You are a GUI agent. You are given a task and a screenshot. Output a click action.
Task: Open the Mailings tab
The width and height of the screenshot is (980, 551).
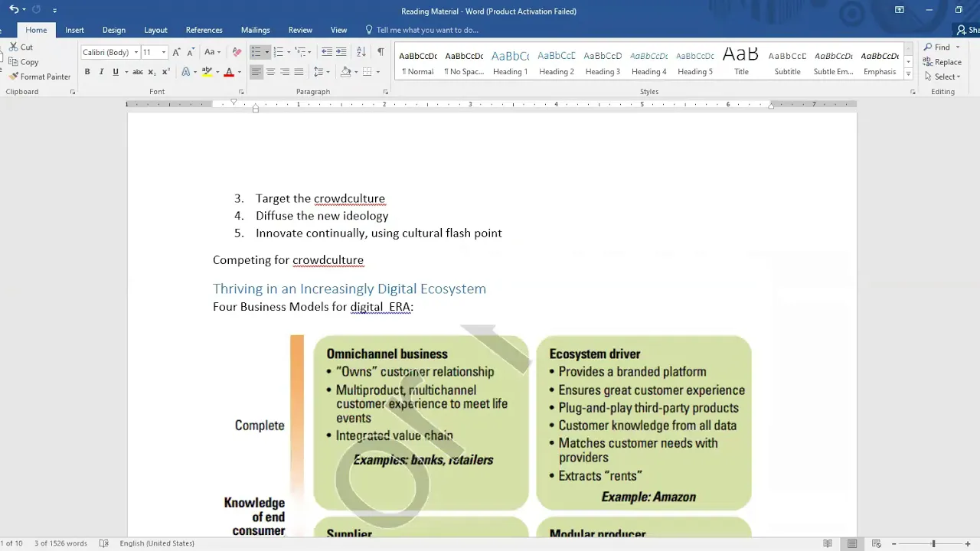(256, 30)
